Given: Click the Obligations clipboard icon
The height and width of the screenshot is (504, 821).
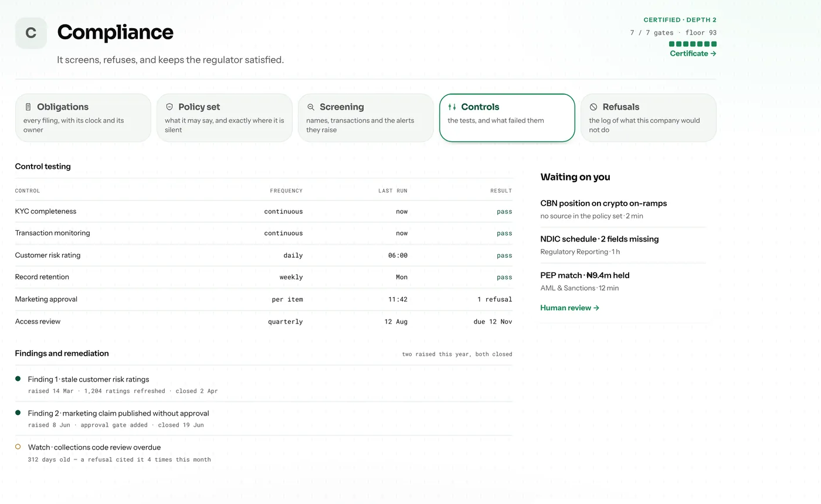Looking at the screenshot, I should tap(28, 107).
